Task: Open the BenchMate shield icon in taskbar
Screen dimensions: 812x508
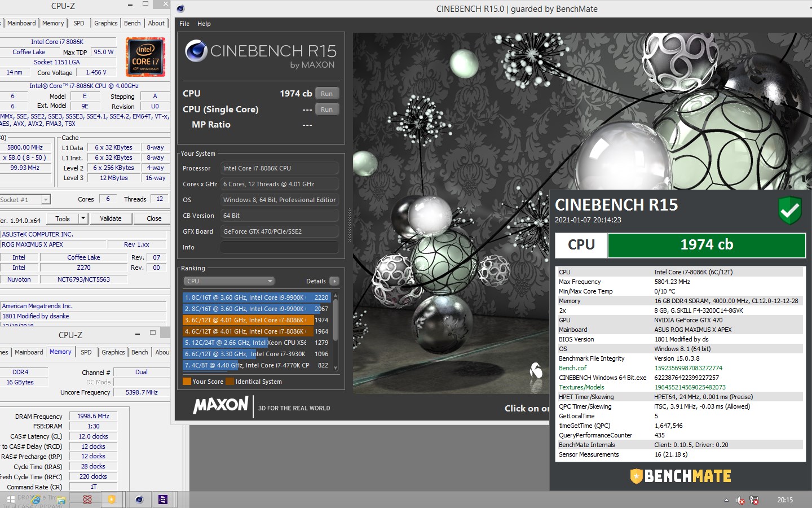Action: coord(112,500)
